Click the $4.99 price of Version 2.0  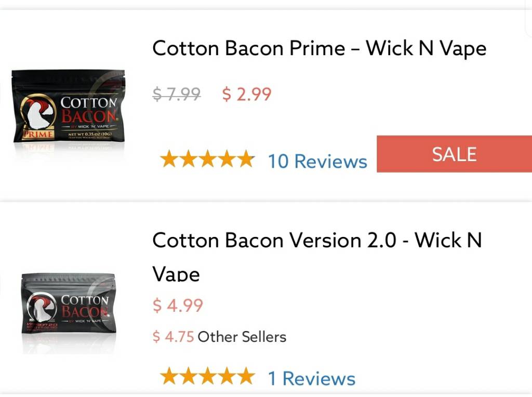(178, 305)
